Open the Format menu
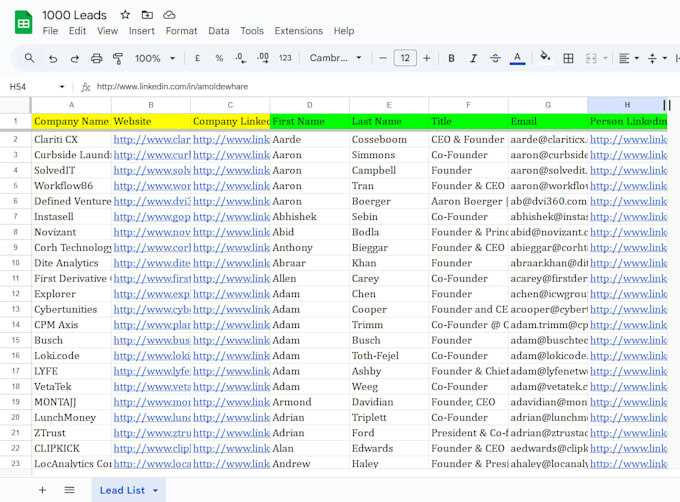The height and width of the screenshot is (502, 680). tap(181, 31)
